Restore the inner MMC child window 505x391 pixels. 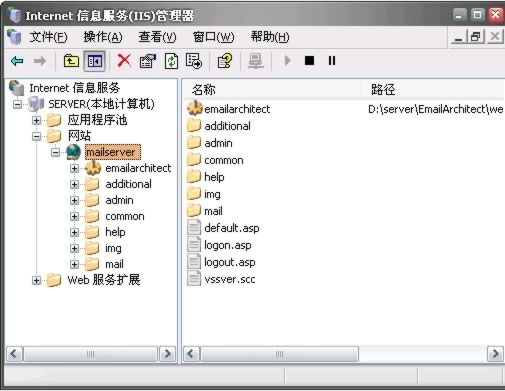[x=476, y=36]
